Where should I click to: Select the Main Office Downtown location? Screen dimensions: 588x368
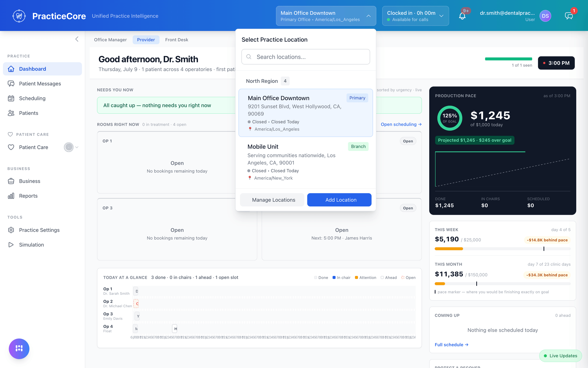point(306,113)
